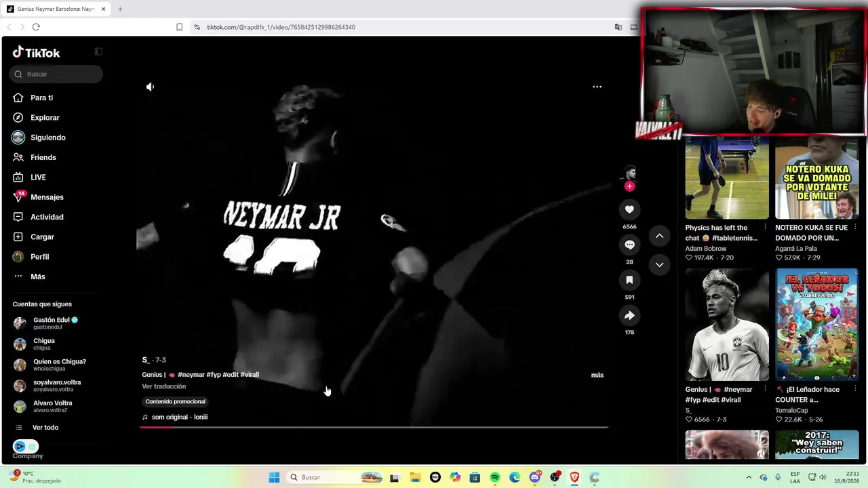Image resolution: width=868 pixels, height=488 pixels.
Task: Open Brave browser in the taskbar
Action: click(575, 477)
